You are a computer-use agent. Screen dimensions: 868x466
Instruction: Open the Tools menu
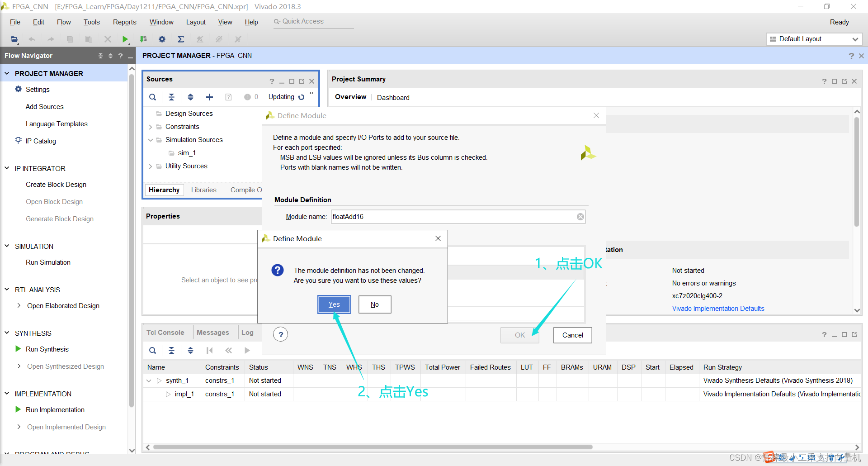[91, 22]
